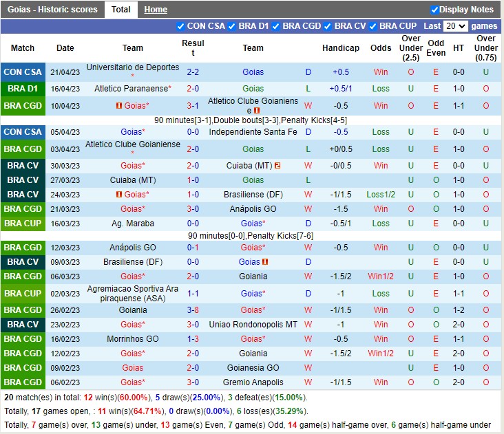Toggle the Display Notes checkbox
Viewport: 504px width, 434px height.
tap(434, 10)
